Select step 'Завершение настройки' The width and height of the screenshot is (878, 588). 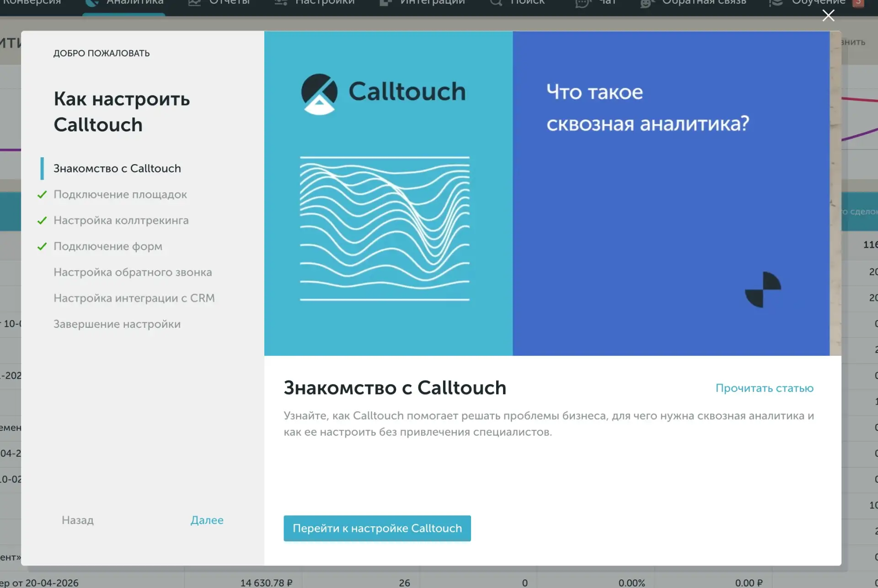(x=117, y=324)
